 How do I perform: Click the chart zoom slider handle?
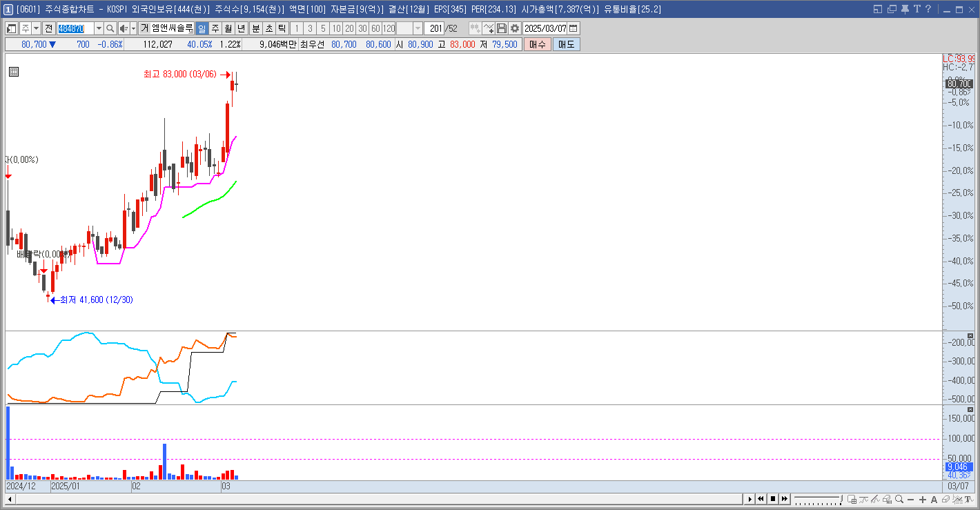tap(841, 498)
